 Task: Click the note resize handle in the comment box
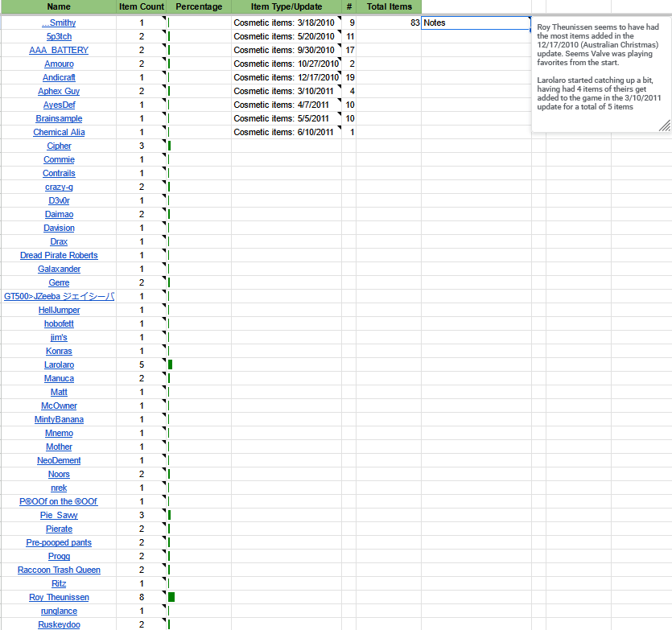[x=665, y=126]
